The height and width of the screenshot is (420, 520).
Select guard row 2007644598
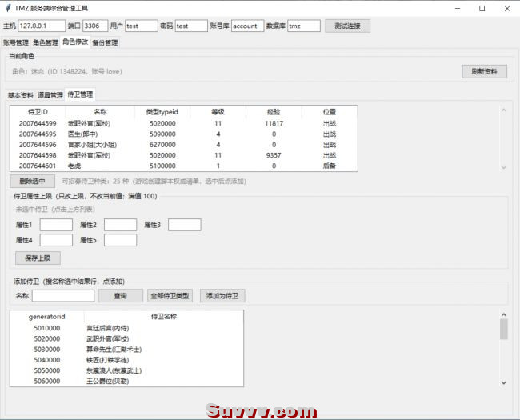coord(184,155)
